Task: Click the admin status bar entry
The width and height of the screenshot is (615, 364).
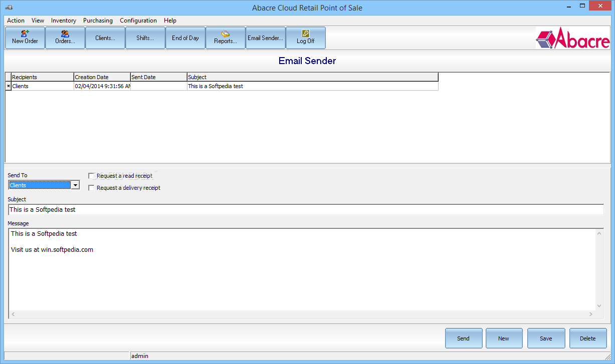Action: click(x=140, y=356)
